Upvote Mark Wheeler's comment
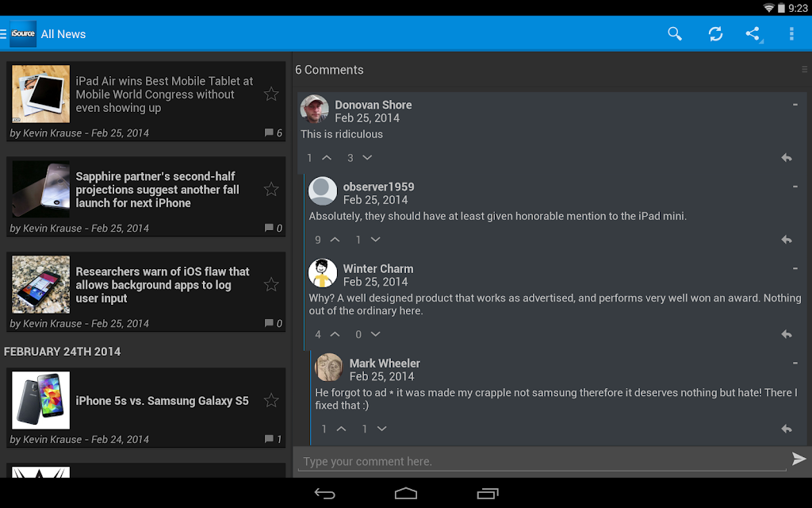812x508 pixels. [x=341, y=429]
